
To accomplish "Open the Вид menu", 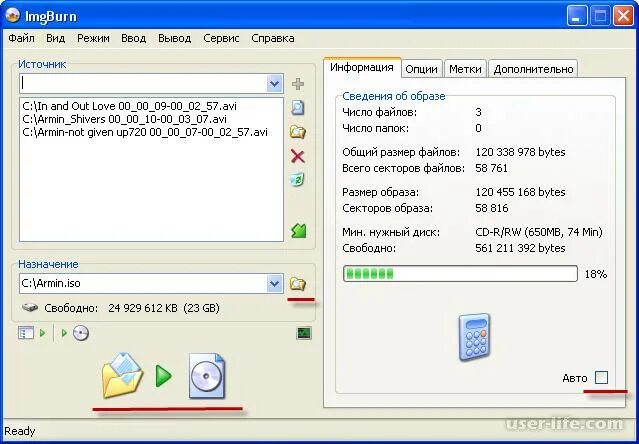I will pyautogui.click(x=55, y=38).
